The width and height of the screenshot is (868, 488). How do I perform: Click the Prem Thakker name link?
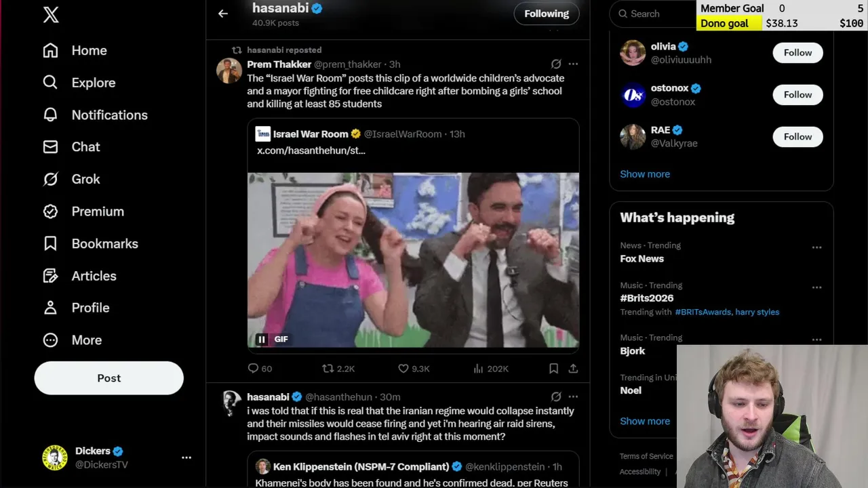(279, 64)
